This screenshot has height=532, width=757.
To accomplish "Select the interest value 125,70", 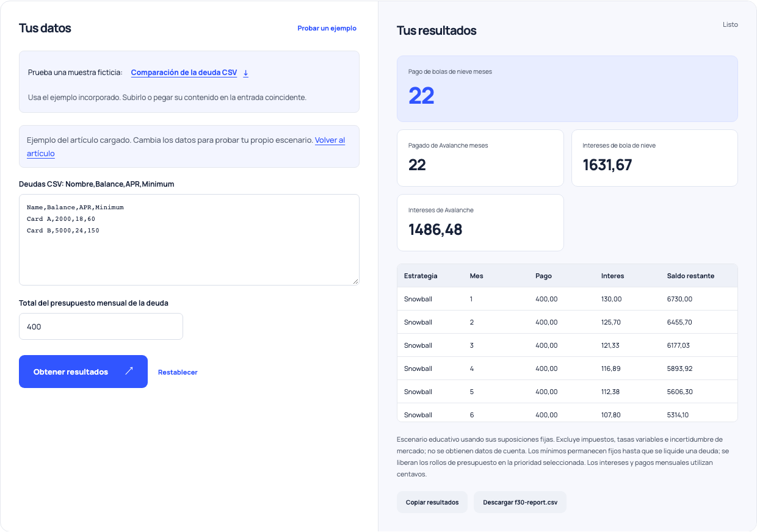I will tap(611, 322).
